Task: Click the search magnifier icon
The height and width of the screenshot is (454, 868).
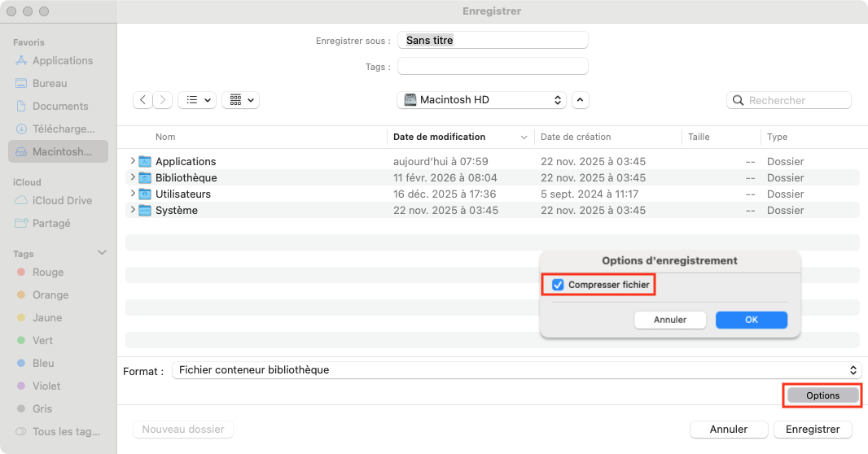Action: coord(738,101)
